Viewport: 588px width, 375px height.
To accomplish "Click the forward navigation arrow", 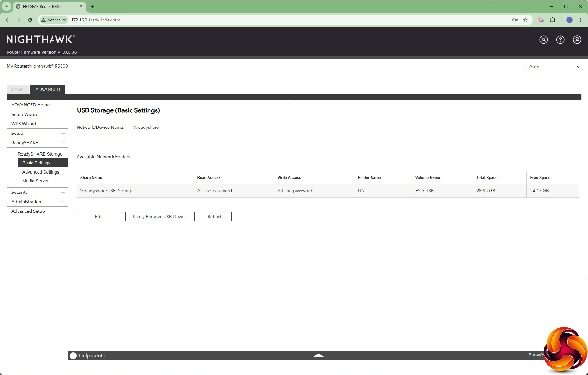I will 19,20.
